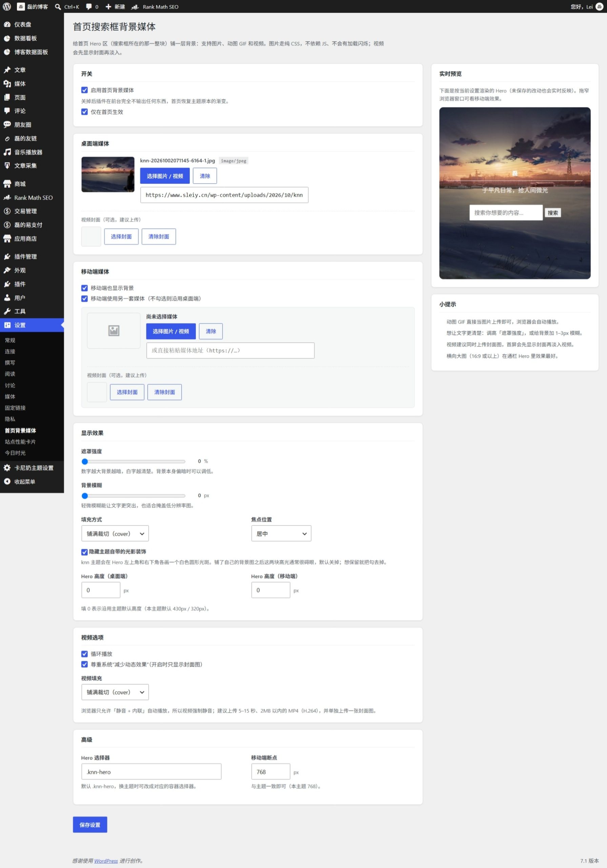Open 卡尼奶主题设置 gear icon

click(7, 468)
